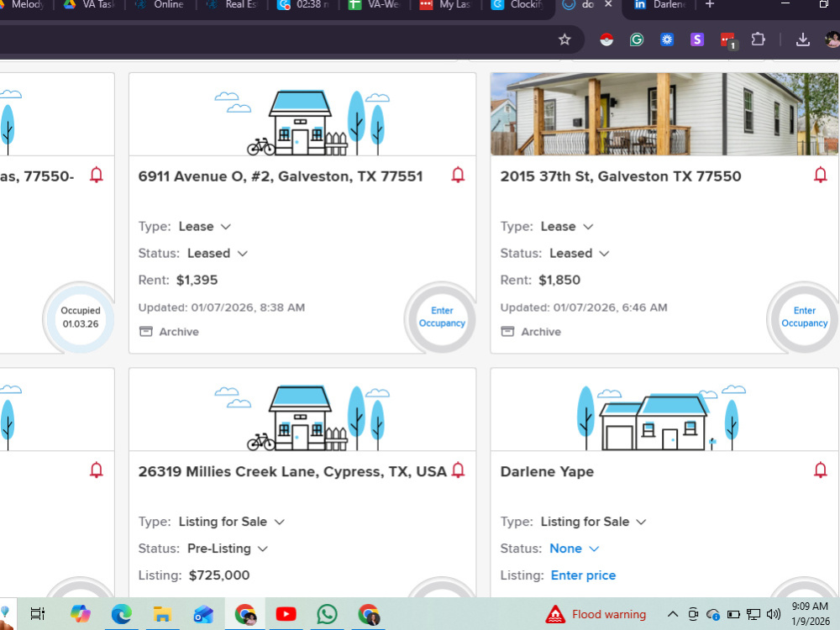Click the Darlene Yape card title

(x=547, y=471)
